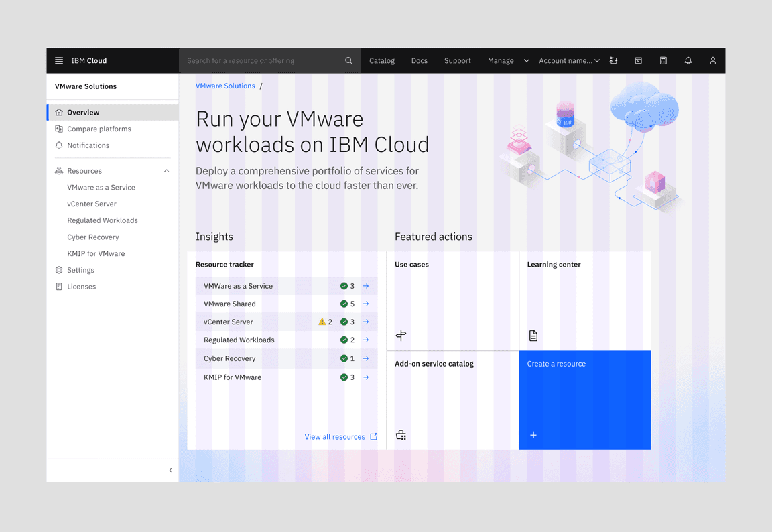Click the plus icon on Create a resource
This screenshot has height=532, width=772.
click(533, 435)
